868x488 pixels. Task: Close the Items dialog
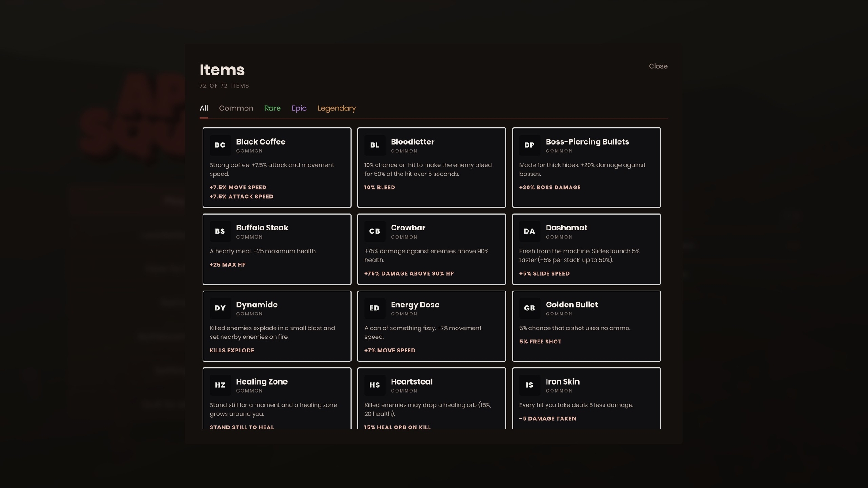pos(658,66)
